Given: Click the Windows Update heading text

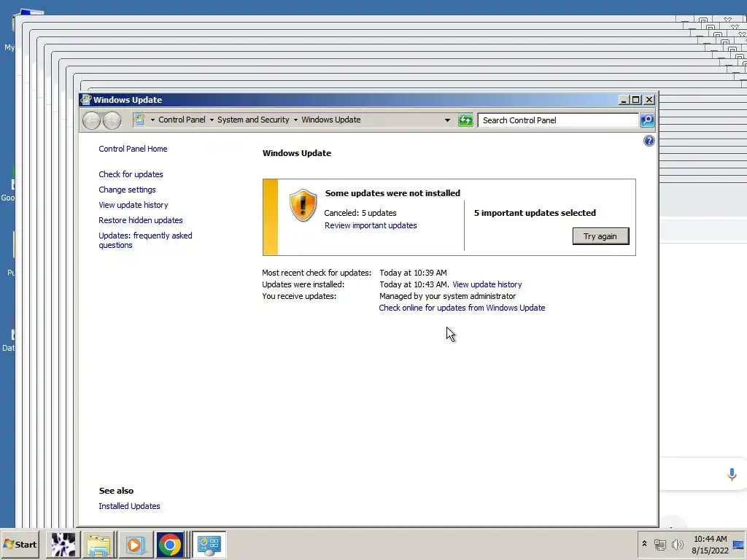Looking at the screenshot, I should 297,153.
